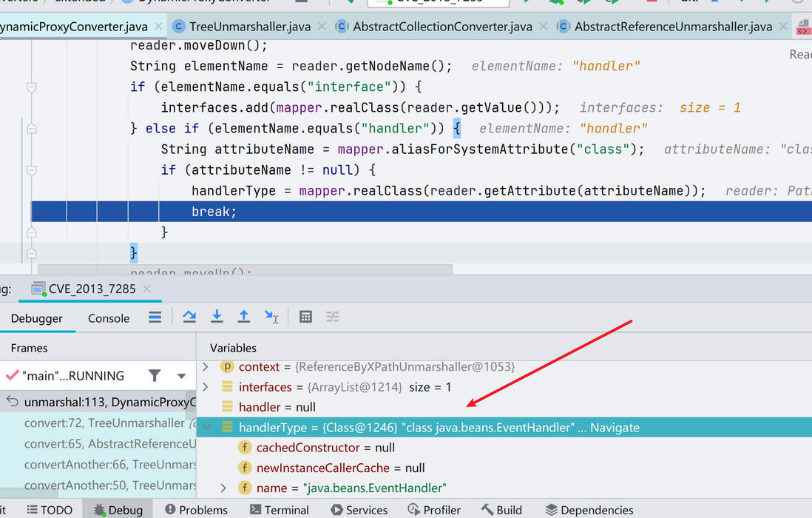Viewport: 812px width, 518px height.
Task: Click the reader.moveDown() code line
Action: 199,46
